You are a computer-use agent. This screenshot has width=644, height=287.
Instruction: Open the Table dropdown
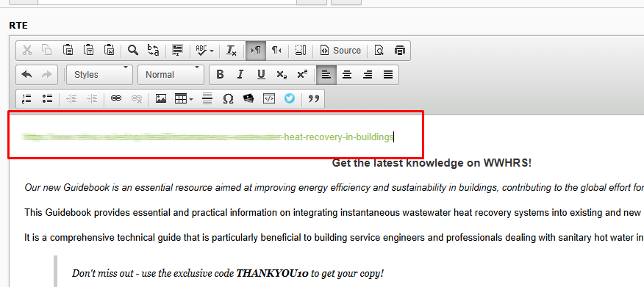[184, 99]
